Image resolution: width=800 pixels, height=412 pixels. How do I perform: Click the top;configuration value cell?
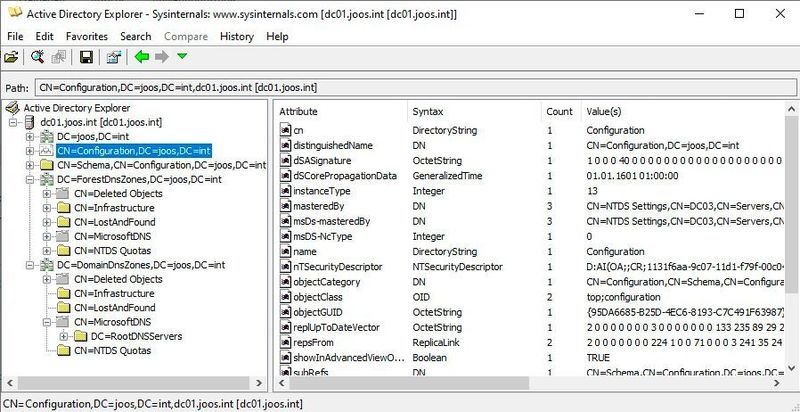pos(623,297)
